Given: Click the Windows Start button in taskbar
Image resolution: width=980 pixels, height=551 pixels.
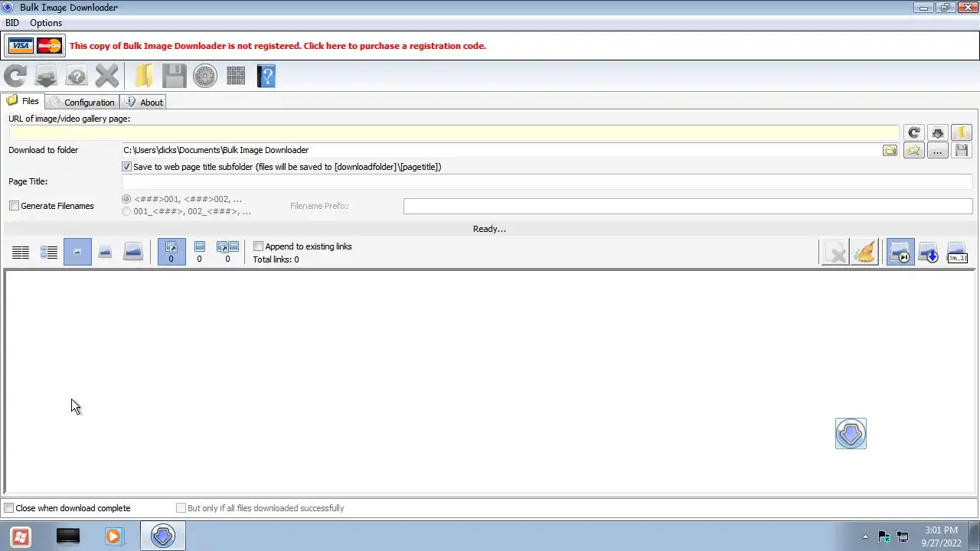Looking at the screenshot, I should [21, 536].
